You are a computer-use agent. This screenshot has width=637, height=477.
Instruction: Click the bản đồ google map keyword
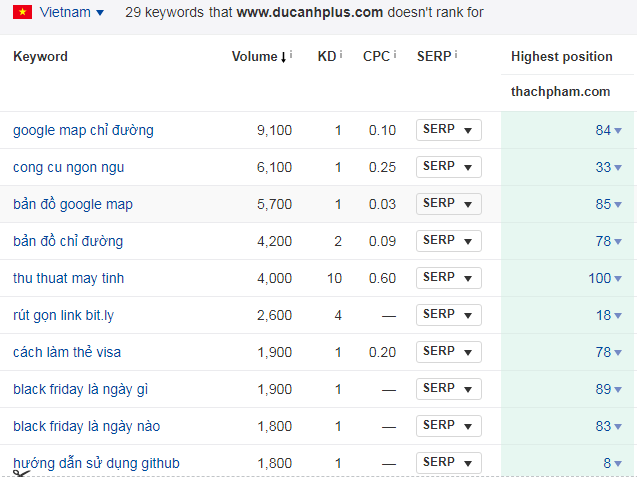pos(73,204)
